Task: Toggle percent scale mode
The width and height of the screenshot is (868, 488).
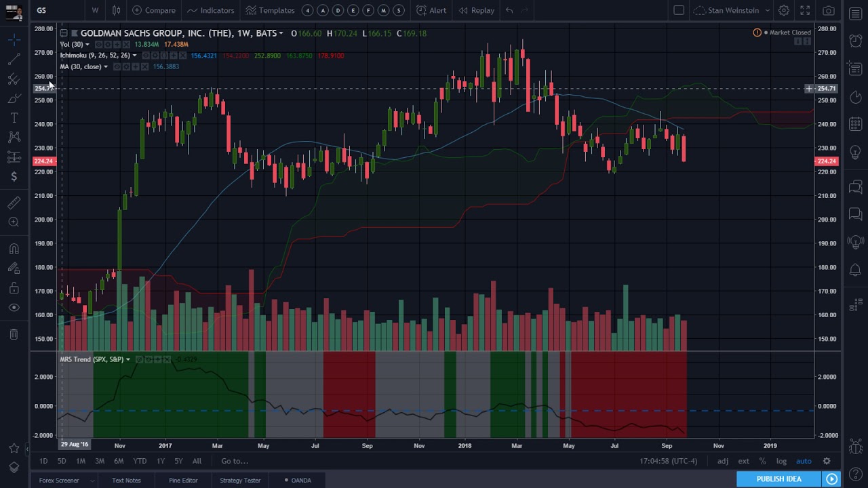Action: [x=762, y=462]
